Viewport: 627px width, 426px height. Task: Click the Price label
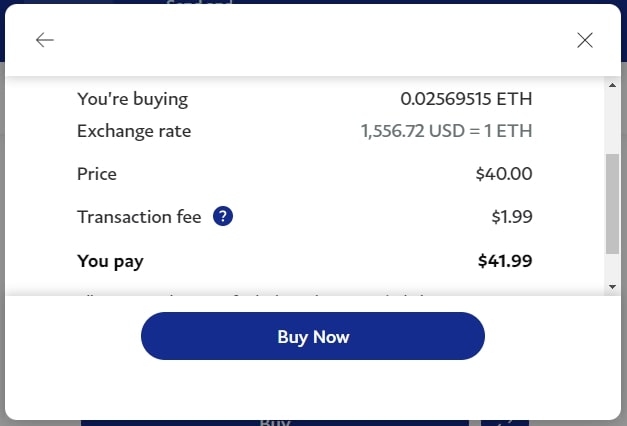tap(97, 174)
